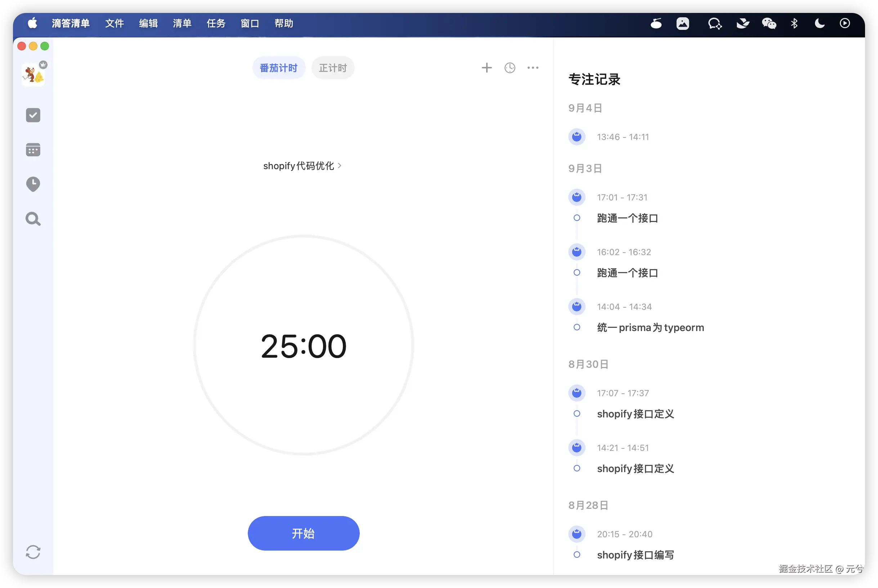The image size is (878, 588).
Task: Open the 任务 menu in menu bar
Action: point(216,23)
